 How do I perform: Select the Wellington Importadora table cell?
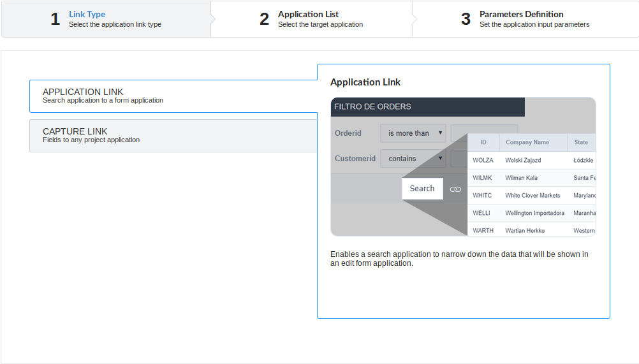[x=534, y=213]
